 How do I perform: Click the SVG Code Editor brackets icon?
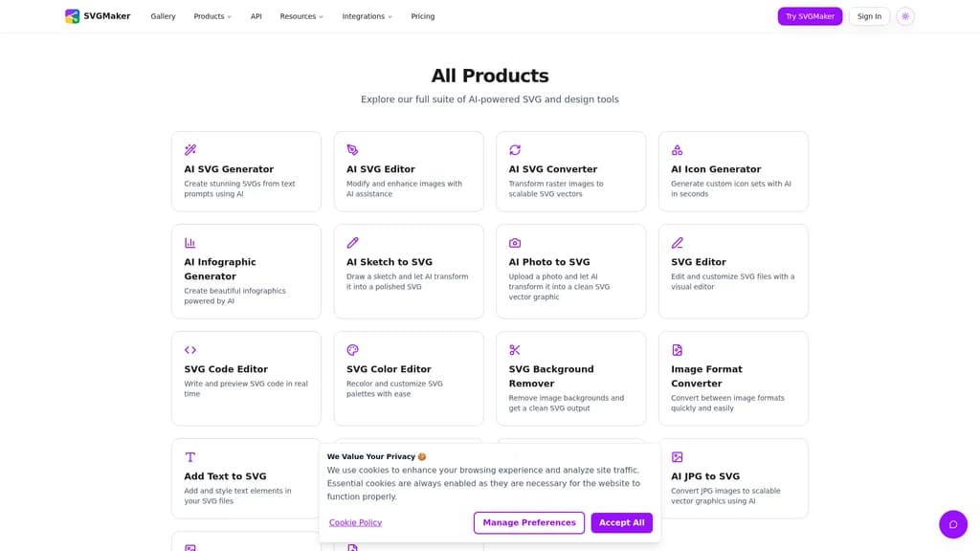coord(190,350)
